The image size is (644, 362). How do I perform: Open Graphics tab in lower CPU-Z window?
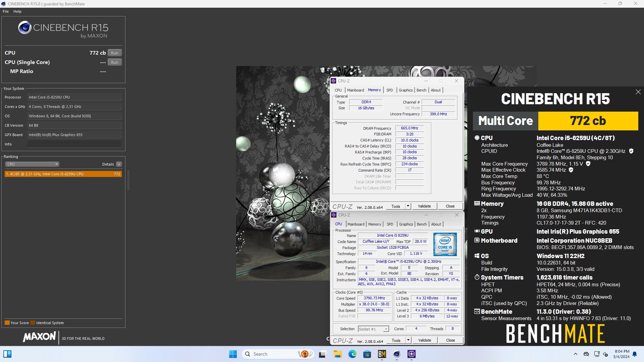[x=406, y=224]
